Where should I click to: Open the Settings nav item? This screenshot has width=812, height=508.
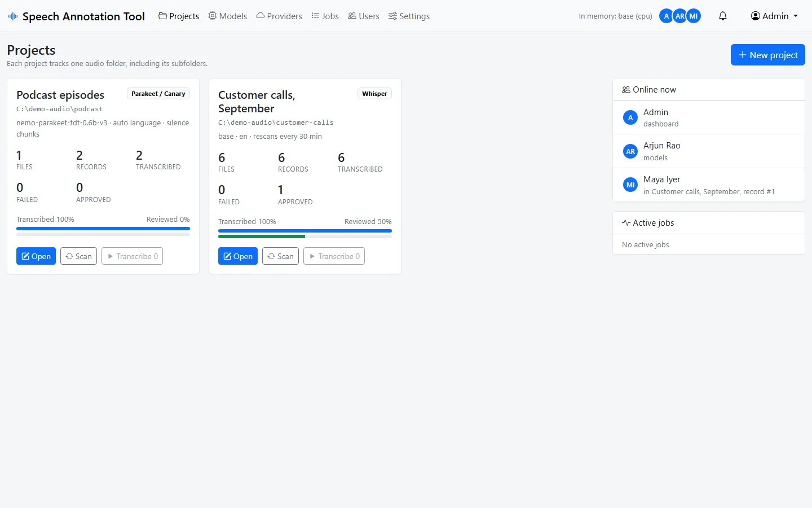(409, 16)
